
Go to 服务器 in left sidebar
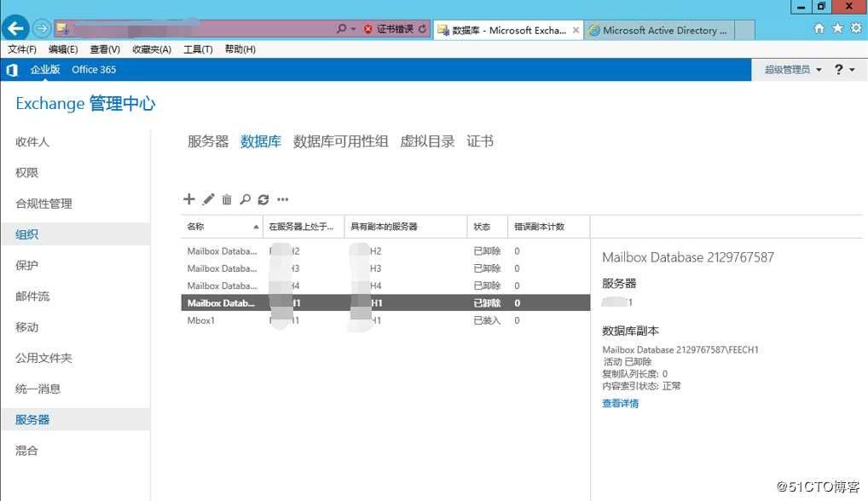click(76, 419)
